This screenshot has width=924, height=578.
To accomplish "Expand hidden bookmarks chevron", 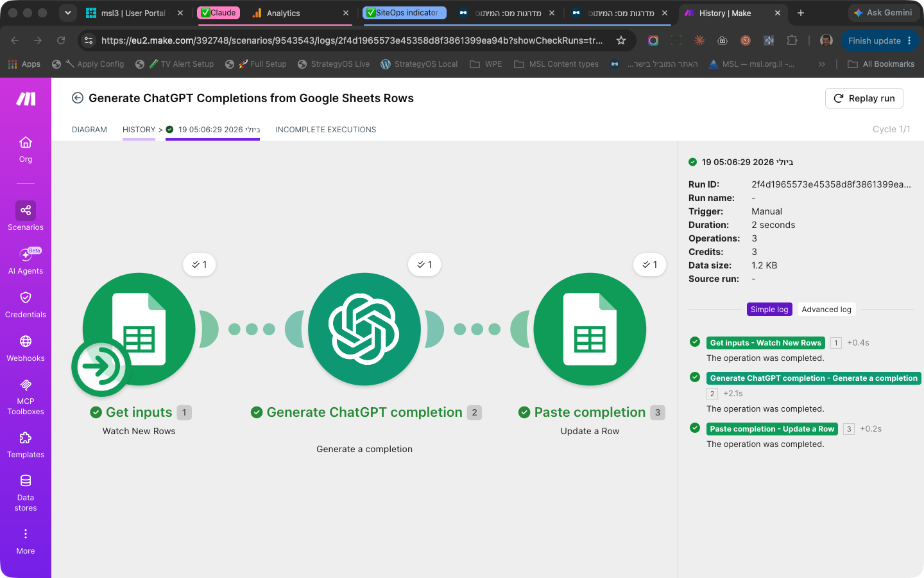I will pos(822,64).
